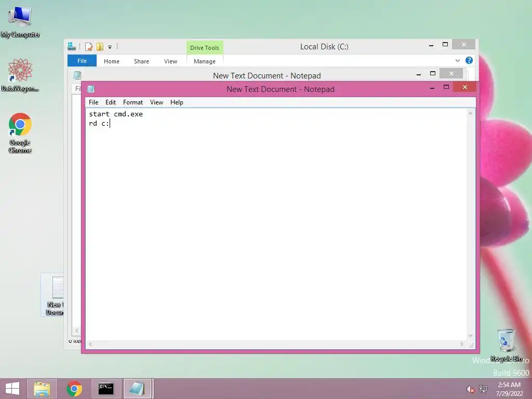
Task: Close the Local Disk (C:) window
Action: click(464, 45)
